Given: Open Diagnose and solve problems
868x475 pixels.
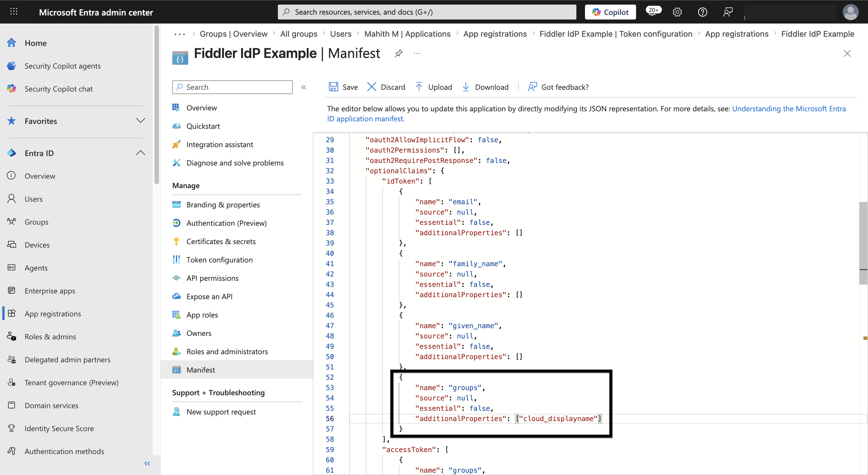Looking at the screenshot, I should (x=235, y=163).
